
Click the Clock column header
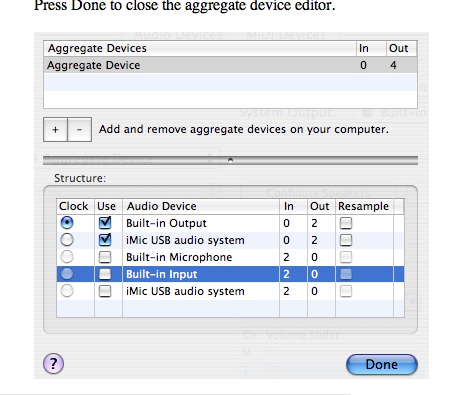point(75,206)
